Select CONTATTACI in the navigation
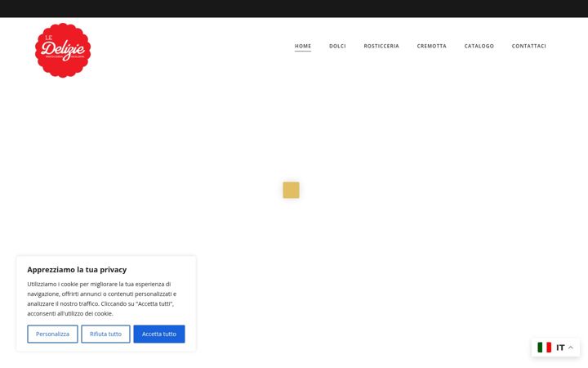 pyautogui.click(x=528, y=46)
